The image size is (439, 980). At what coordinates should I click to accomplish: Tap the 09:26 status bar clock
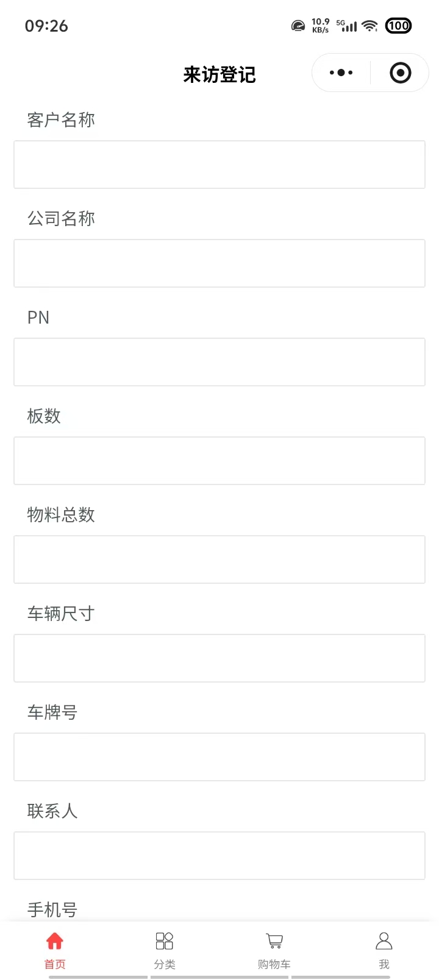pos(46,26)
